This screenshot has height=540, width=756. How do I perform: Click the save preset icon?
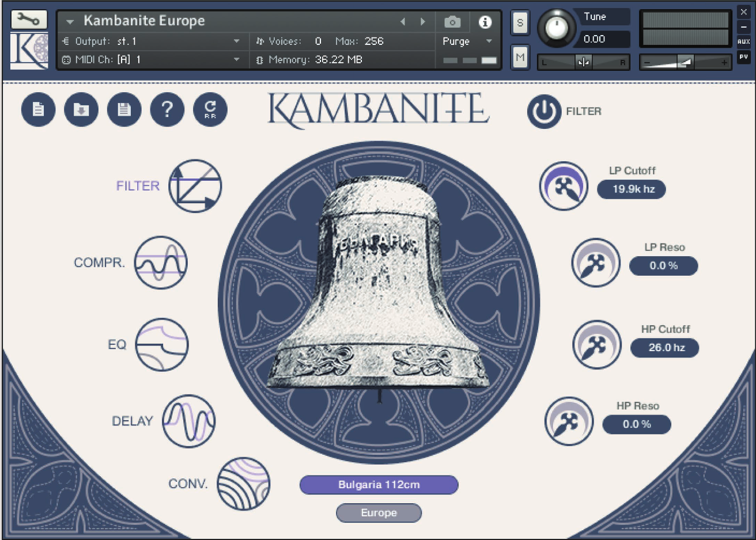124,109
